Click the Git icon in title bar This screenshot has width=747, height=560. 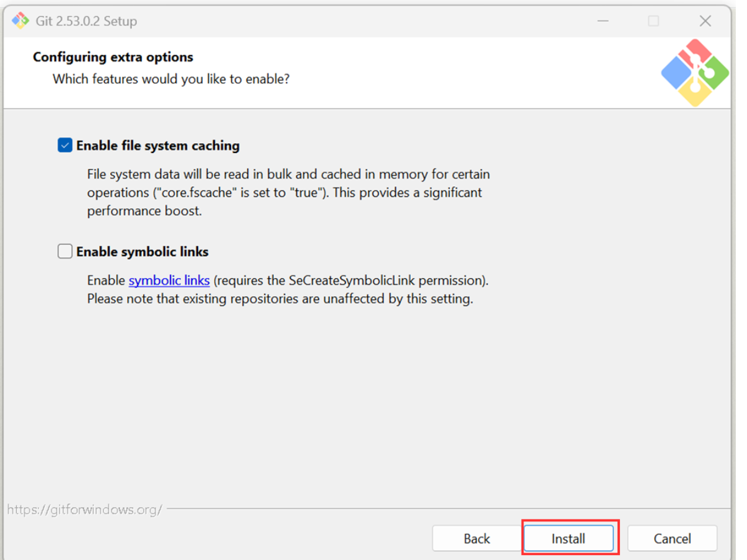tap(21, 21)
